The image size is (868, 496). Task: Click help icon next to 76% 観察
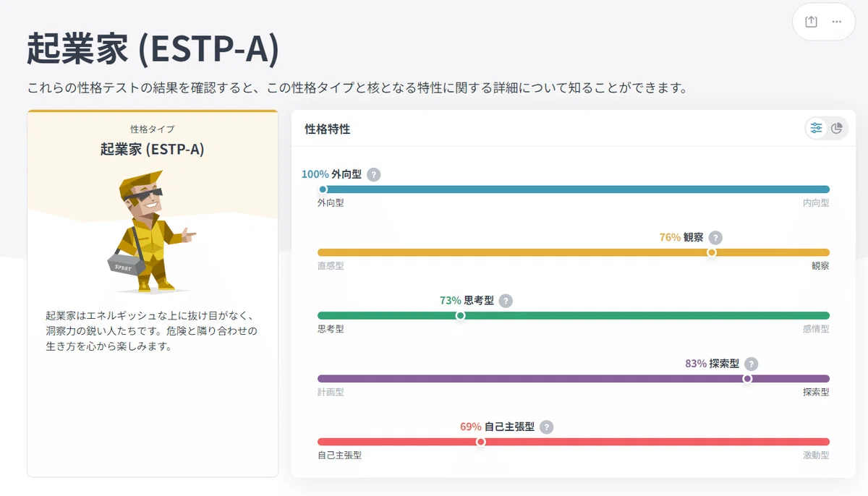(x=715, y=237)
